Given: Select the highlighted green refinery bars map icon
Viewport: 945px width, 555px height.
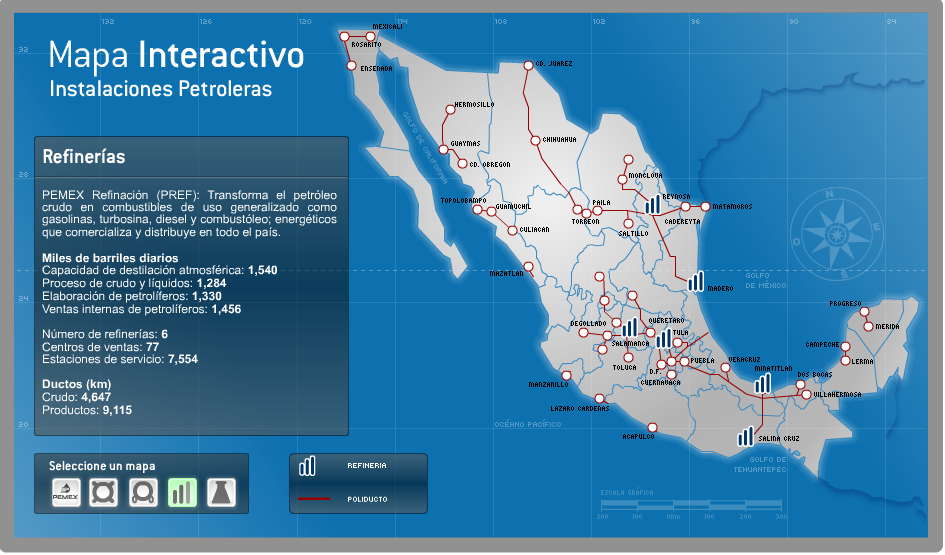Looking at the screenshot, I should point(183,492).
